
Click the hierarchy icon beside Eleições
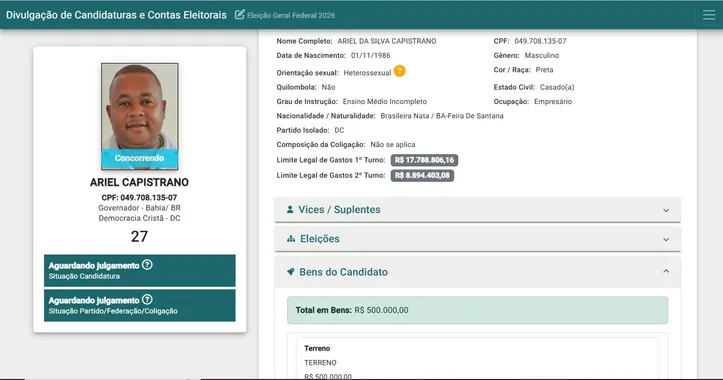click(291, 239)
